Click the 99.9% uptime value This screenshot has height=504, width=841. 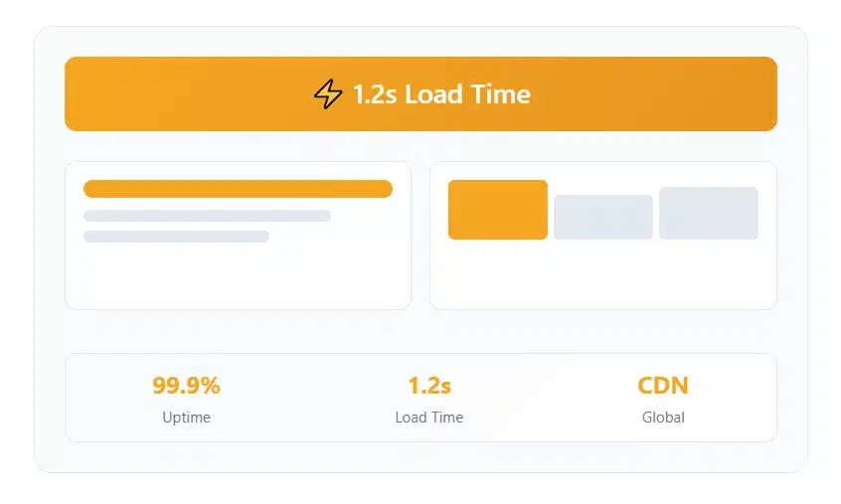[x=186, y=386]
